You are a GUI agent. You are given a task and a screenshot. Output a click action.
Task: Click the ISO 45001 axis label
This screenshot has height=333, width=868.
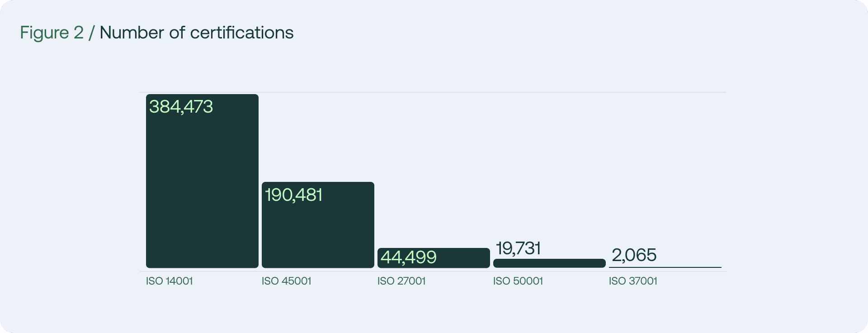point(286,281)
